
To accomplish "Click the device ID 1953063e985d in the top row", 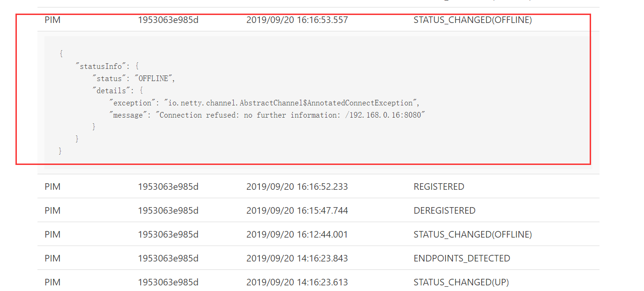I will (168, 20).
